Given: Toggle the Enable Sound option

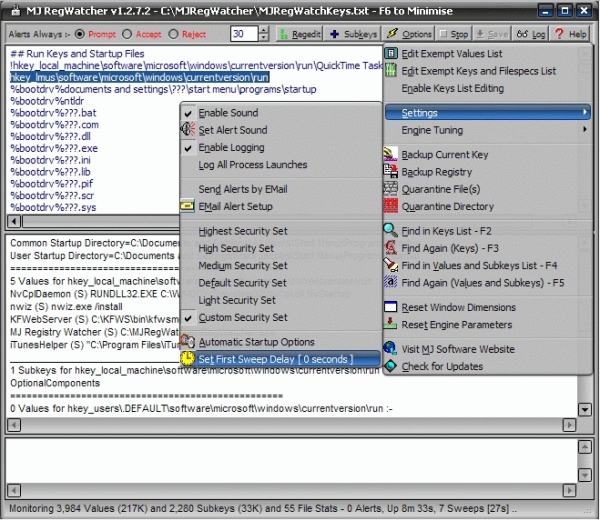Looking at the screenshot, I should (x=228, y=113).
